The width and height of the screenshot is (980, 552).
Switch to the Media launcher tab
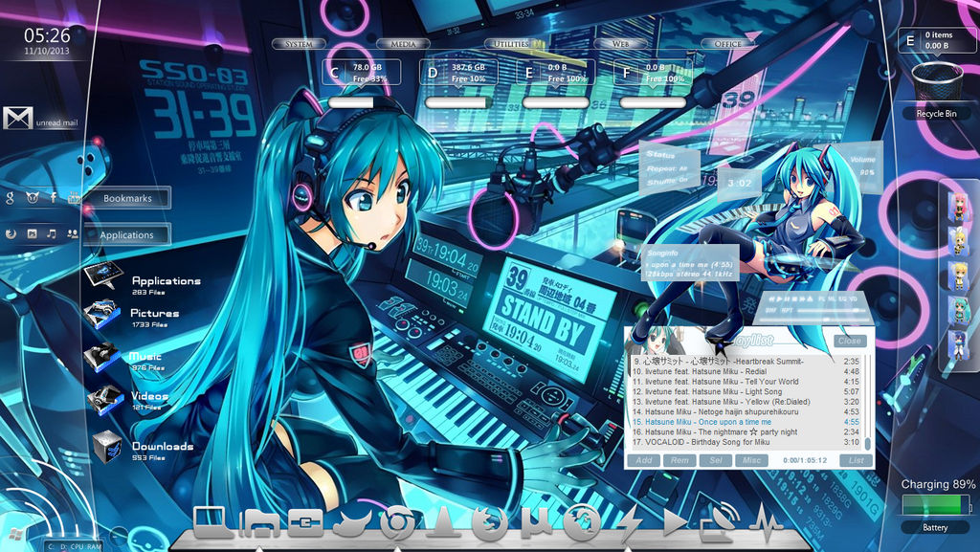tap(403, 44)
